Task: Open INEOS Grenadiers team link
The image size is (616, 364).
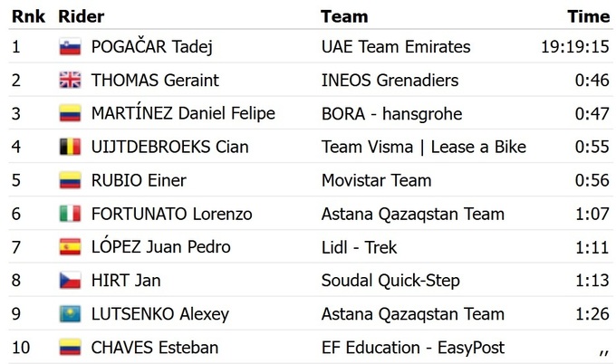Action: pos(390,81)
